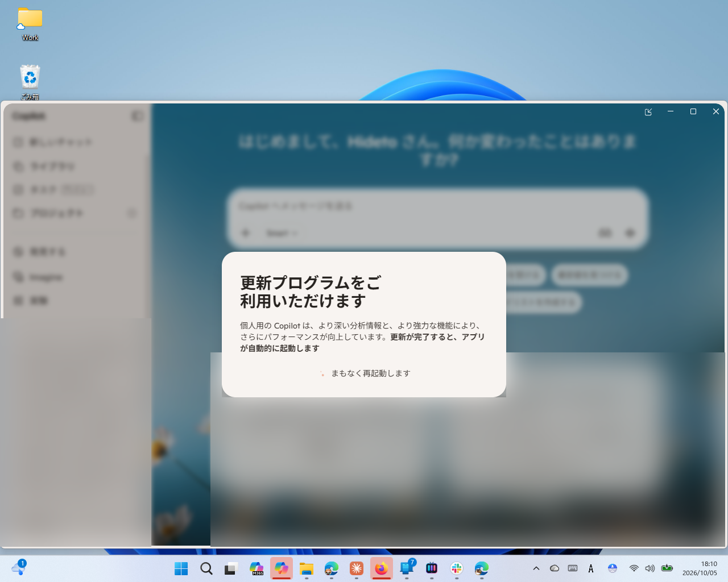Select the ごみ箱 recycle bin icon
Image resolution: width=728 pixels, height=582 pixels.
tap(30, 82)
